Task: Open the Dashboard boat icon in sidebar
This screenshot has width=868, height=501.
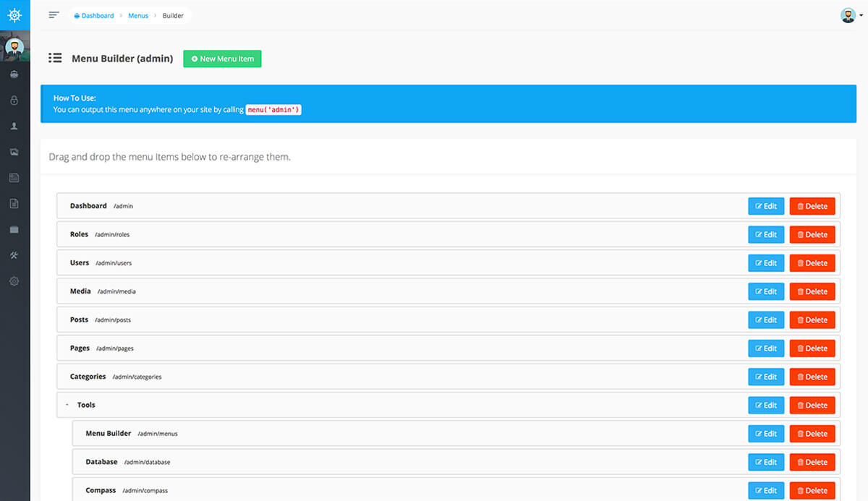Action: coord(14,74)
